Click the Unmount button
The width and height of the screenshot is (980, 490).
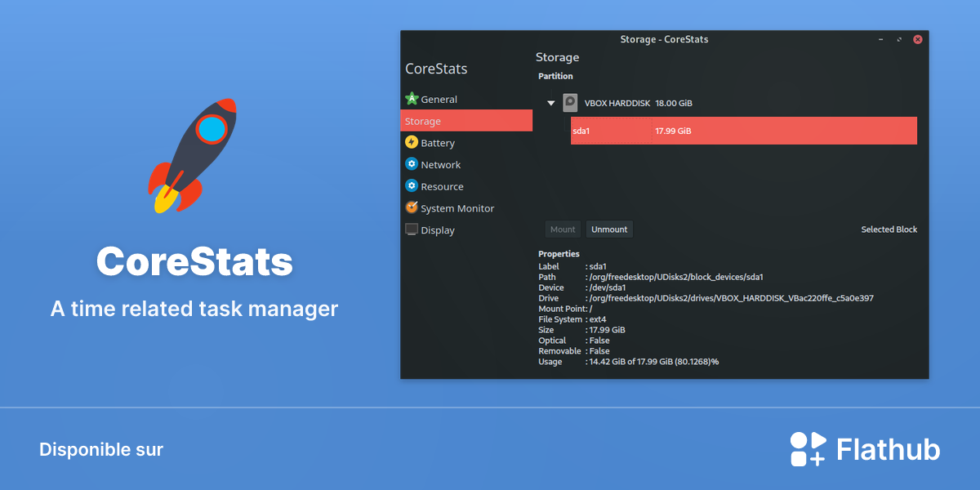pyautogui.click(x=609, y=229)
